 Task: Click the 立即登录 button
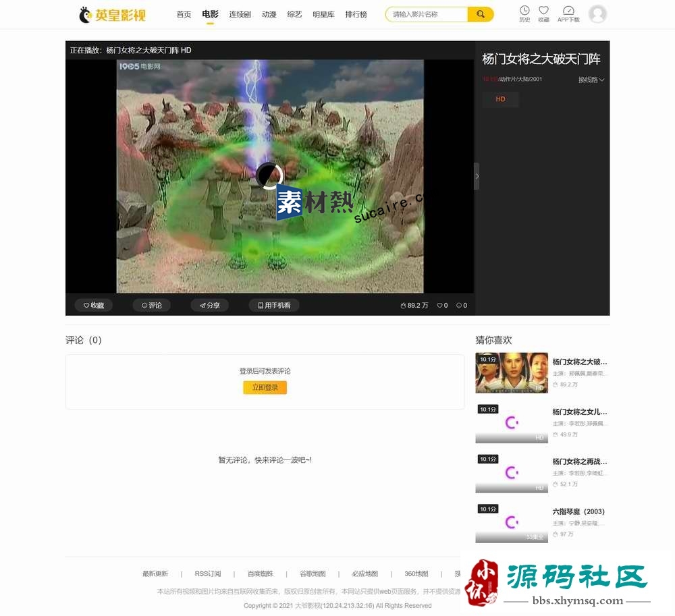point(265,387)
